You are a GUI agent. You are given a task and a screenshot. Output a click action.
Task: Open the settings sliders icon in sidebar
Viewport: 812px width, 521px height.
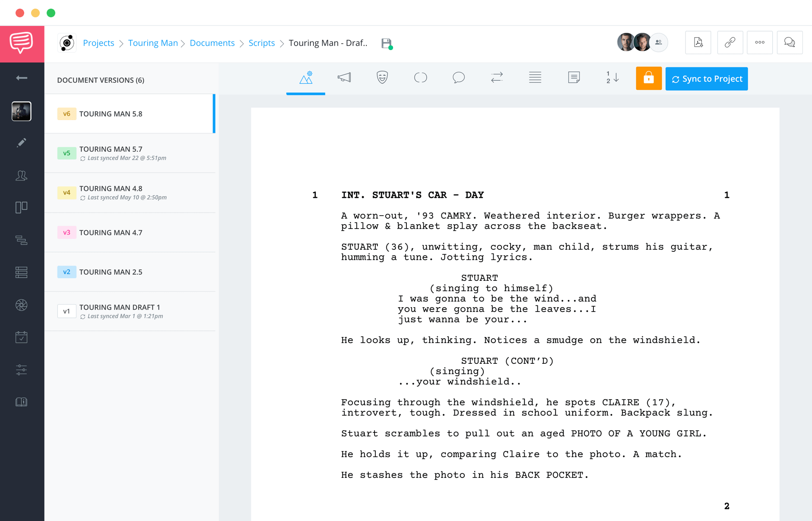tap(22, 369)
